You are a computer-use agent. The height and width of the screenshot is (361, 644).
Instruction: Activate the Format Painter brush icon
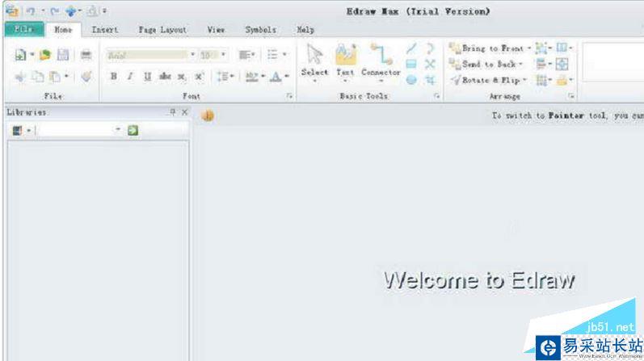[86, 77]
